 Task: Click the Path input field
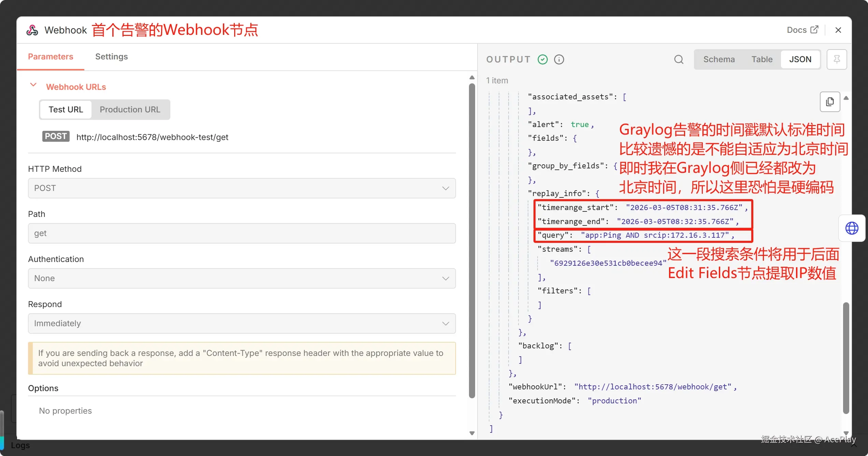242,233
